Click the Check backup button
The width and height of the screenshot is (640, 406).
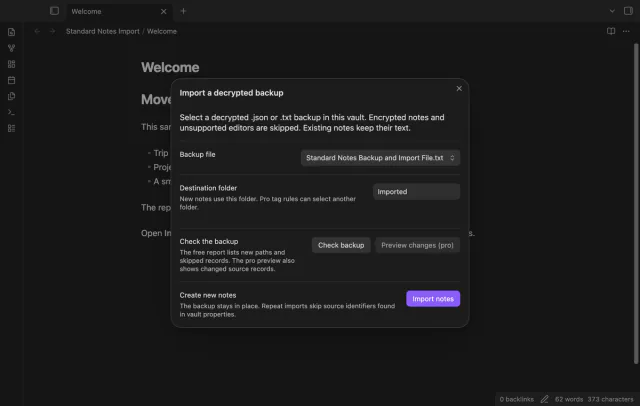(341, 245)
